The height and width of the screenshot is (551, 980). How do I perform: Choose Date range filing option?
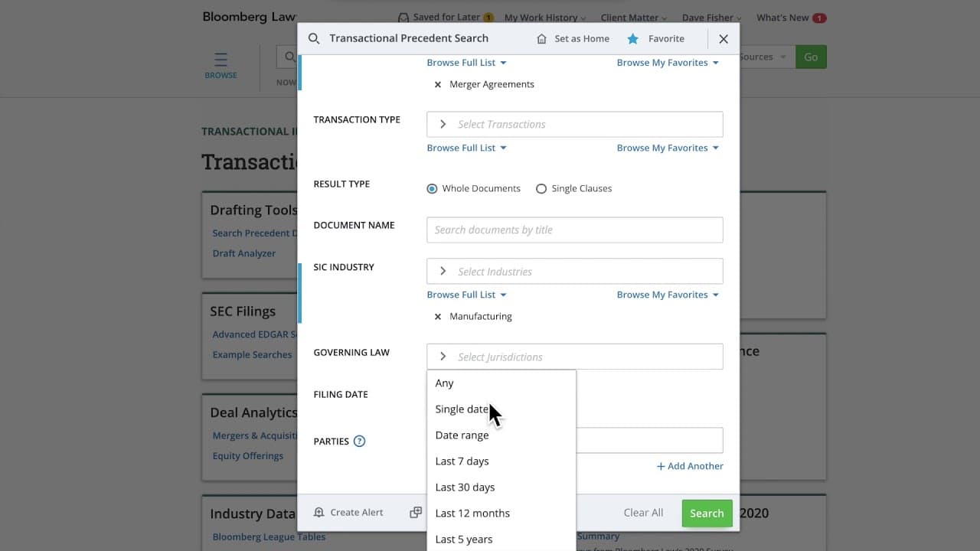(x=501, y=435)
